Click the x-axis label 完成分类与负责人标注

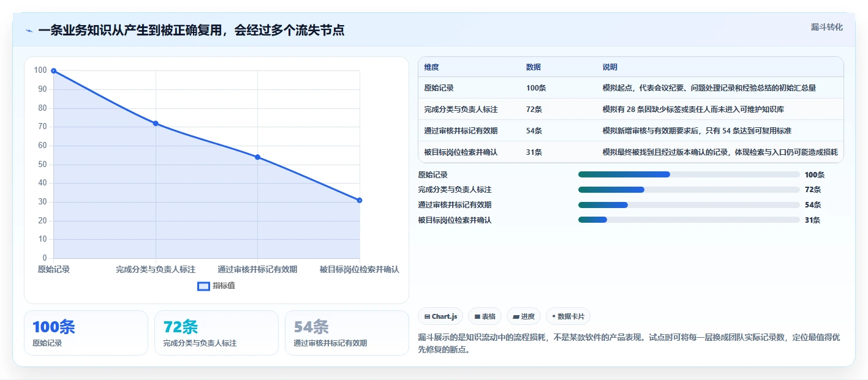pos(156,269)
